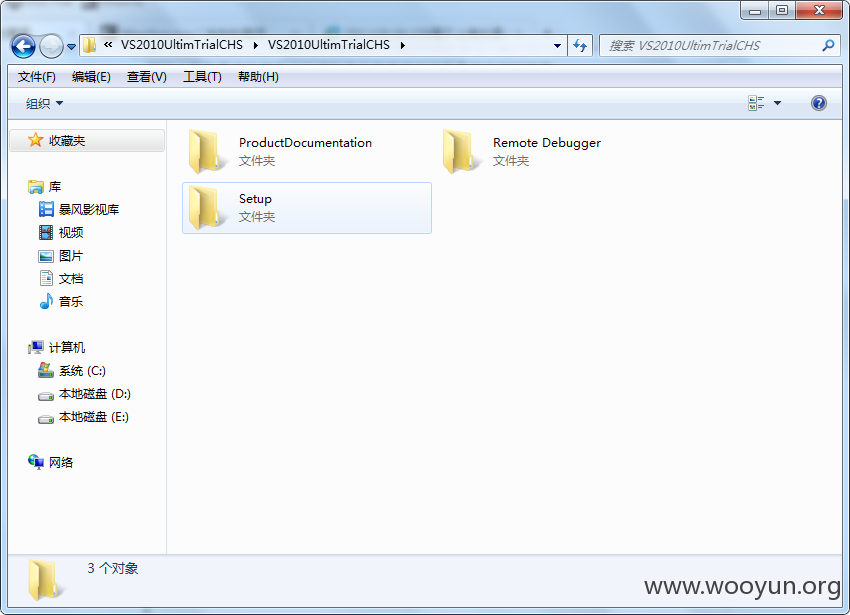850x615 pixels.
Task: Click the magnifier search icon
Action: (x=828, y=46)
